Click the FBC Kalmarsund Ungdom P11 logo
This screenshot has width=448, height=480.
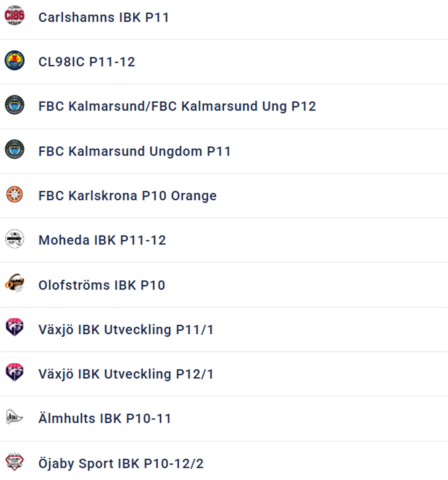(x=14, y=149)
